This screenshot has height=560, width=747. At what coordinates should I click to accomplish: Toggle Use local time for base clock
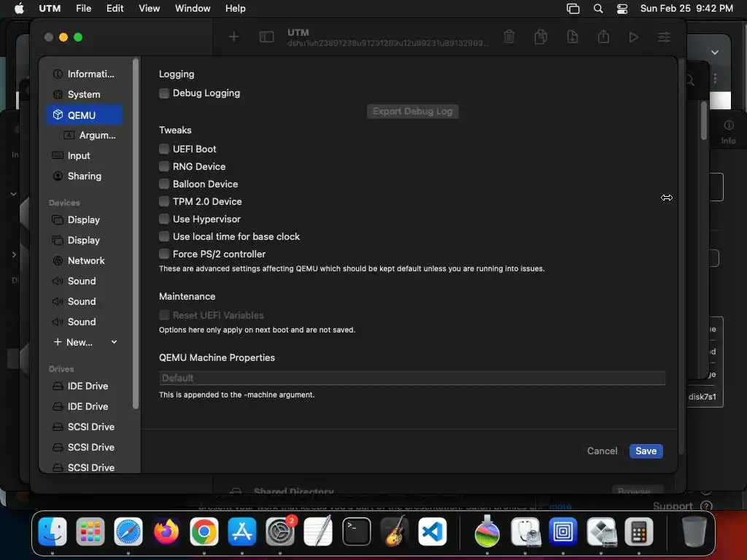point(164,237)
